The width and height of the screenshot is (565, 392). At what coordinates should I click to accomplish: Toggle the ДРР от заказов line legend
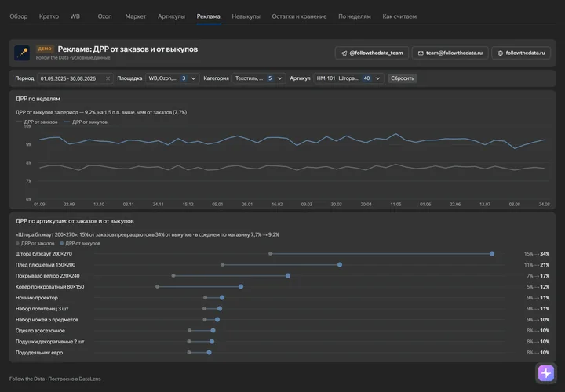(36, 122)
